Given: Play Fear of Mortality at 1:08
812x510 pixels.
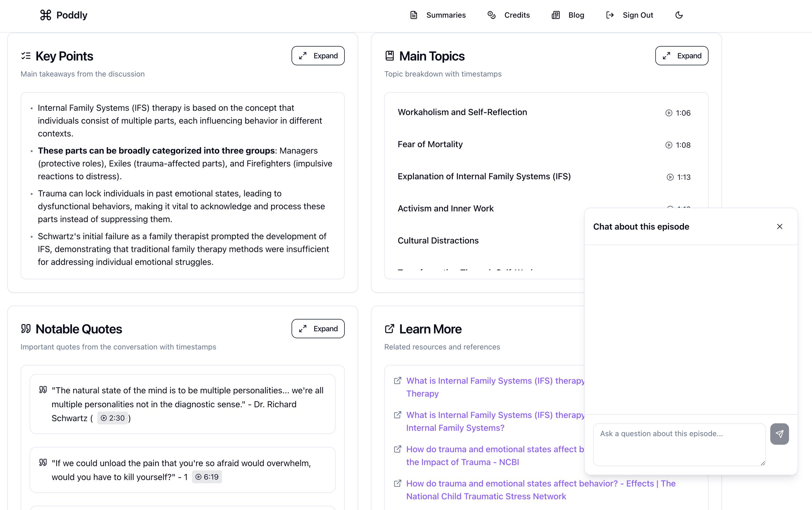Looking at the screenshot, I should point(678,145).
